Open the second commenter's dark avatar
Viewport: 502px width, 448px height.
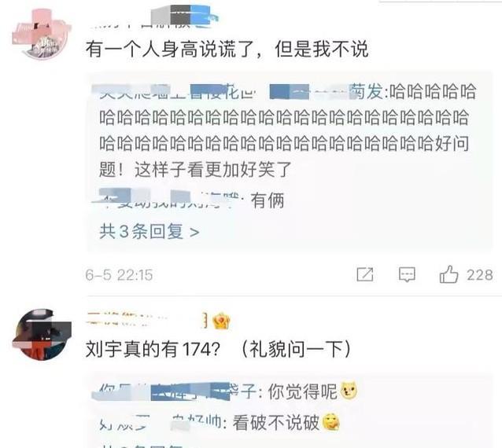click(x=42, y=335)
